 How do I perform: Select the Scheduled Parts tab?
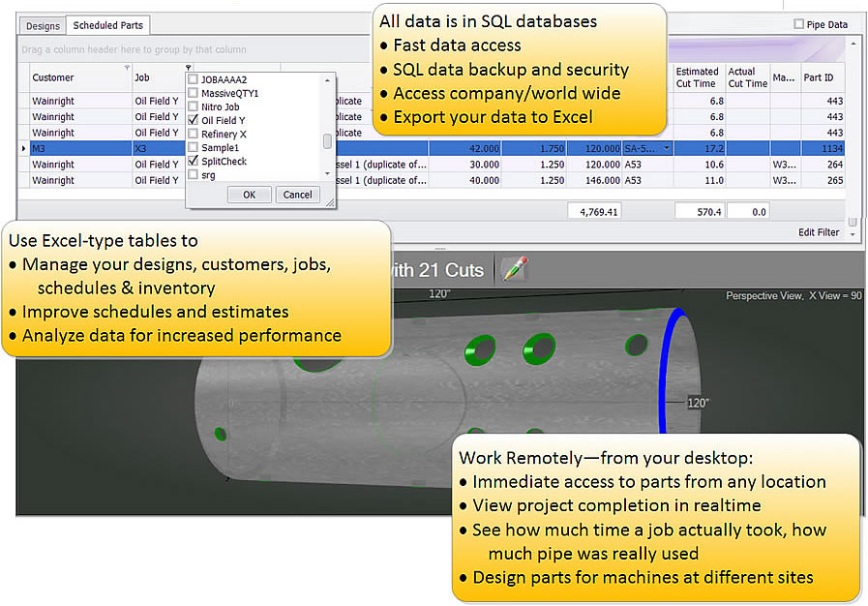click(x=107, y=26)
